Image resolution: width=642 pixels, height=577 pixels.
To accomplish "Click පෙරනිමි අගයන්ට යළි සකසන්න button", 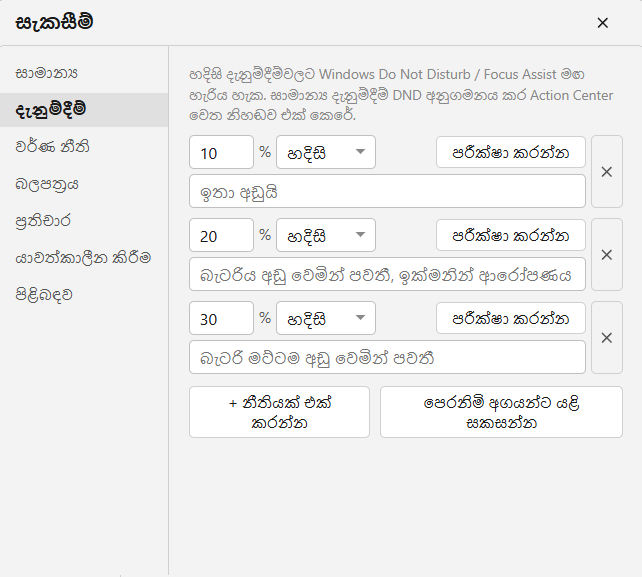I will [501, 412].
